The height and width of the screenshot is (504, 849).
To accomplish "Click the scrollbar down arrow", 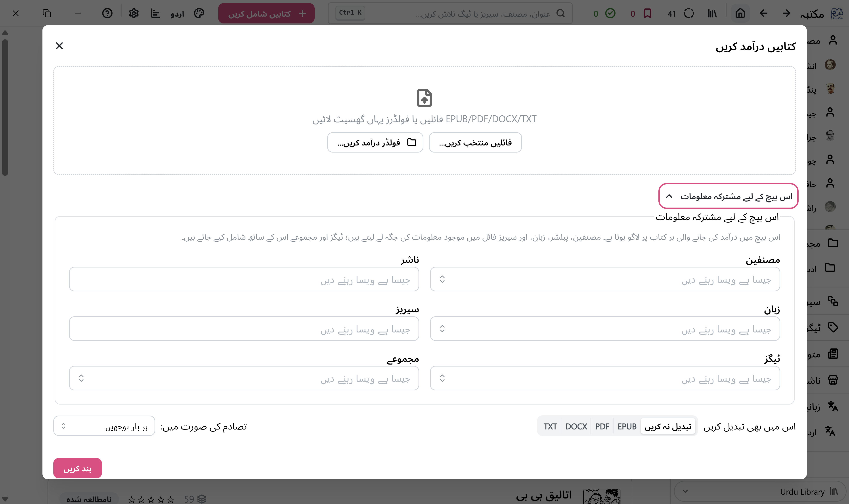I will (5, 498).
